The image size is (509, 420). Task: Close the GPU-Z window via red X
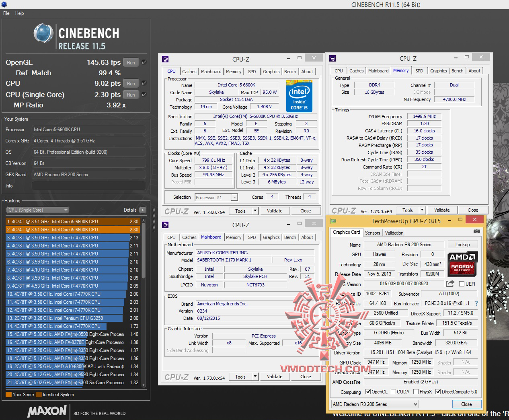pyautogui.click(x=474, y=219)
